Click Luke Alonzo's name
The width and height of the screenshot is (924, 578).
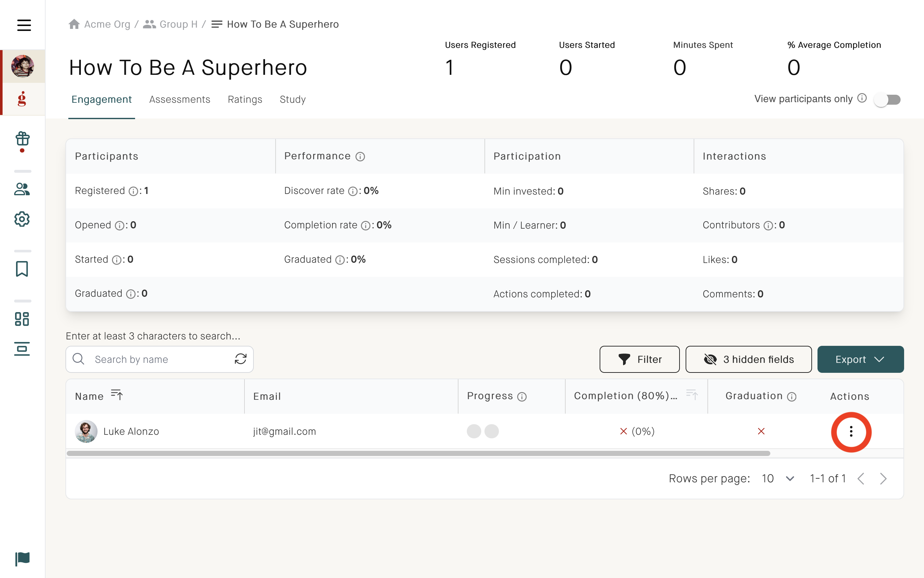coord(131,432)
